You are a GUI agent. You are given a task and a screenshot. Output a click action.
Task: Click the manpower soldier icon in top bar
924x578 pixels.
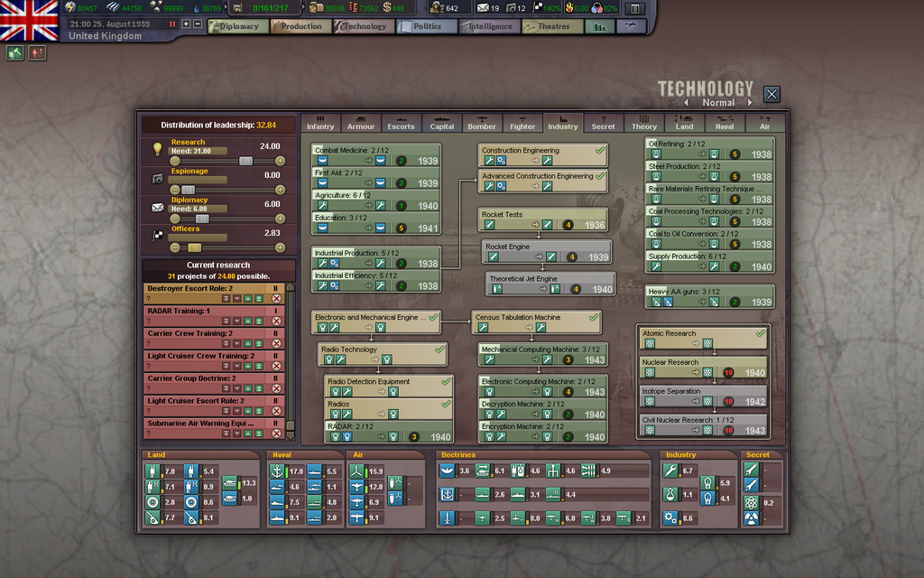click(x=438, y=7)
